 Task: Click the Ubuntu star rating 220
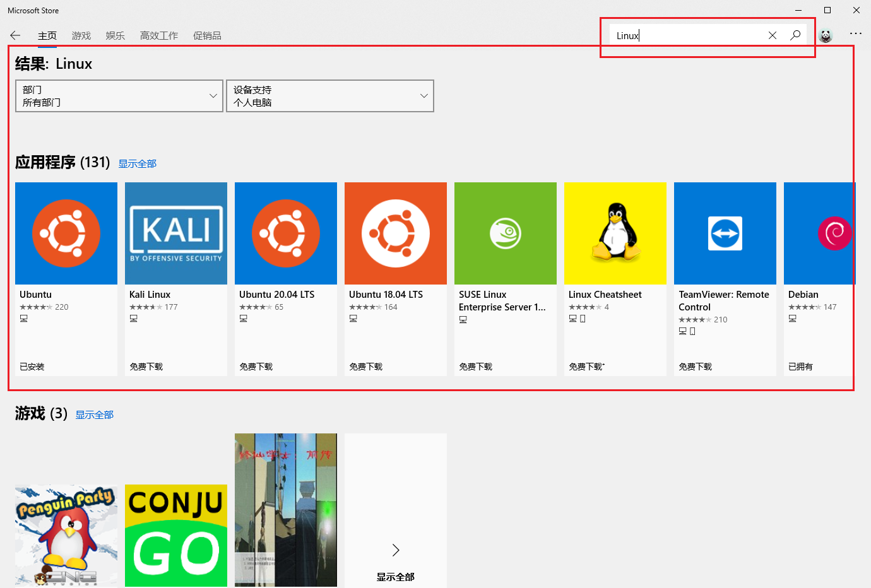pyautogui.click(x=44, y=307)
